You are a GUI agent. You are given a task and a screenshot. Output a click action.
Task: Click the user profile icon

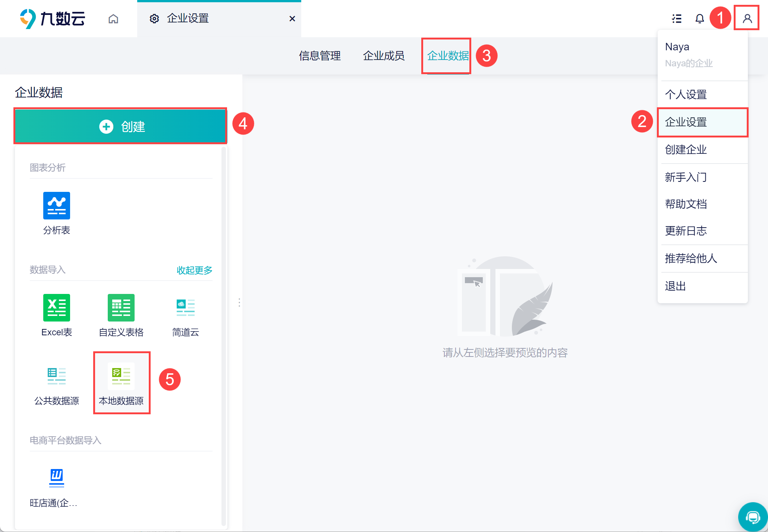(x=747, y=18)
